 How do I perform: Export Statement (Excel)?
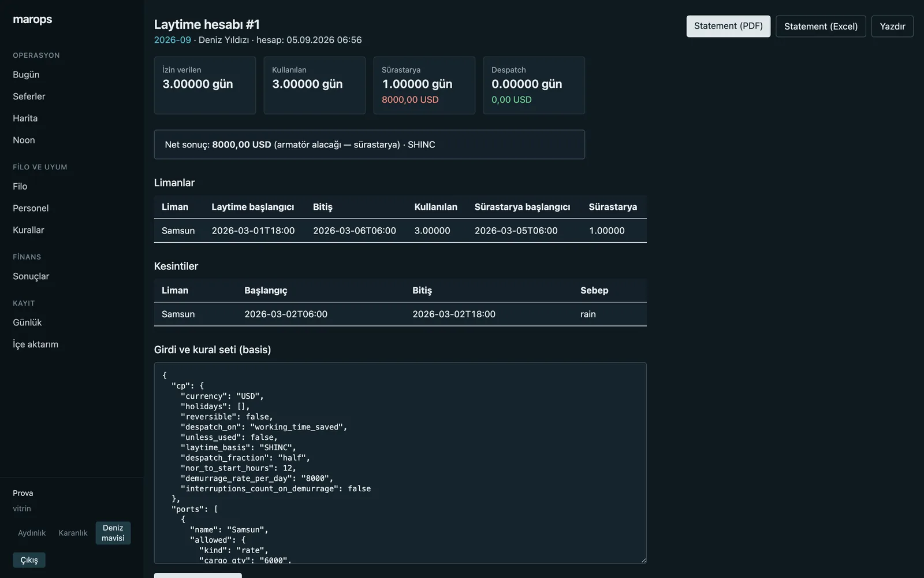coord(821,26)
